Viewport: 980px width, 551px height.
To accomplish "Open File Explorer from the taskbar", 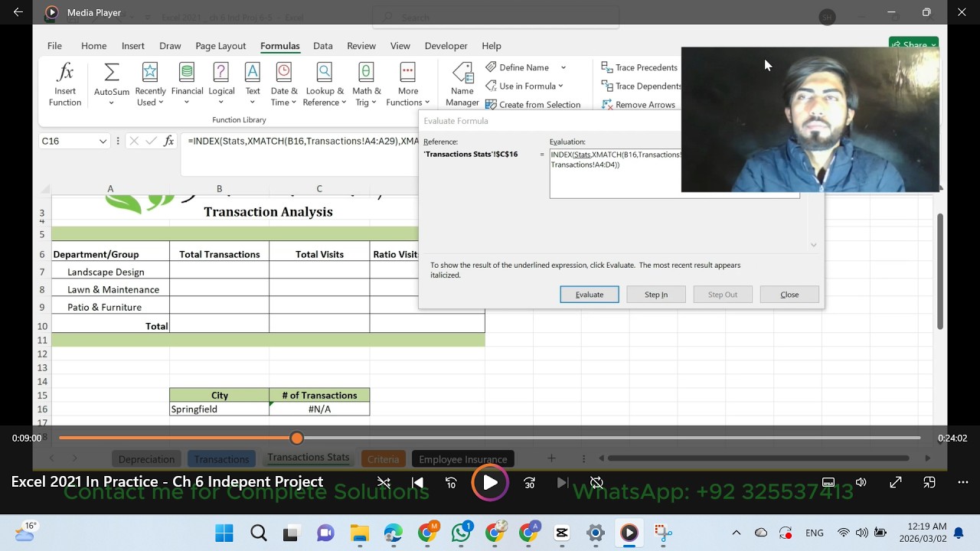I will (359, 533).
